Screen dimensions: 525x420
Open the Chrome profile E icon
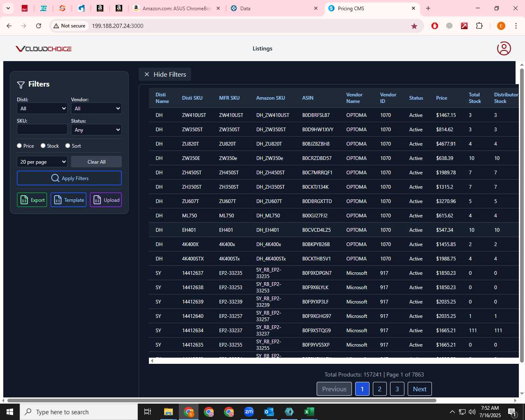501,26
